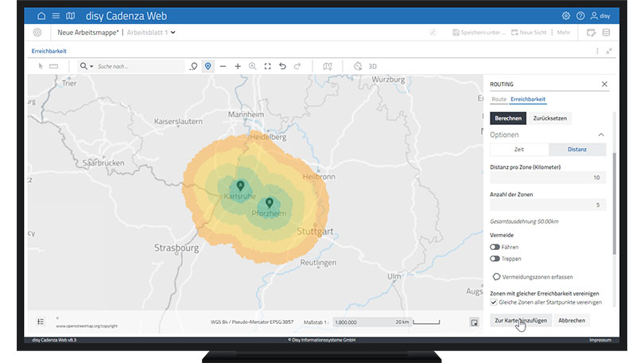
Task: Toggle the blue location marker tool
Action: pos(208,66)
